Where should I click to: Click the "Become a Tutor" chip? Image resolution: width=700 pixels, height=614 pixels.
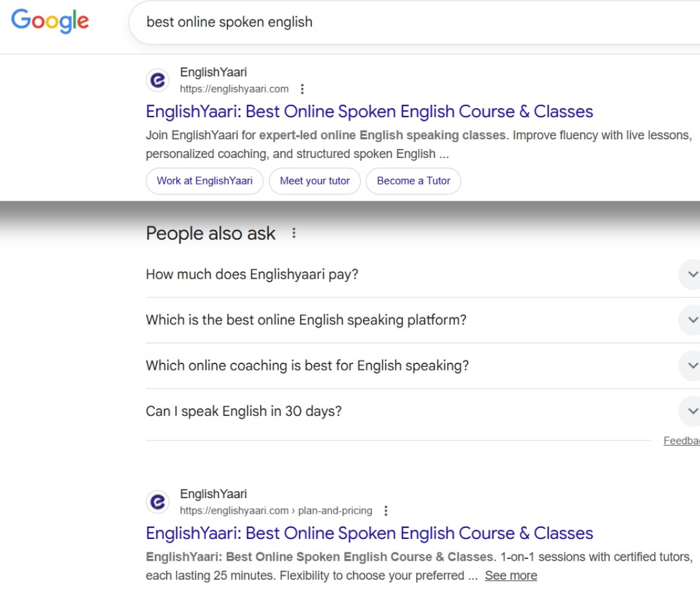pos(413,181)
